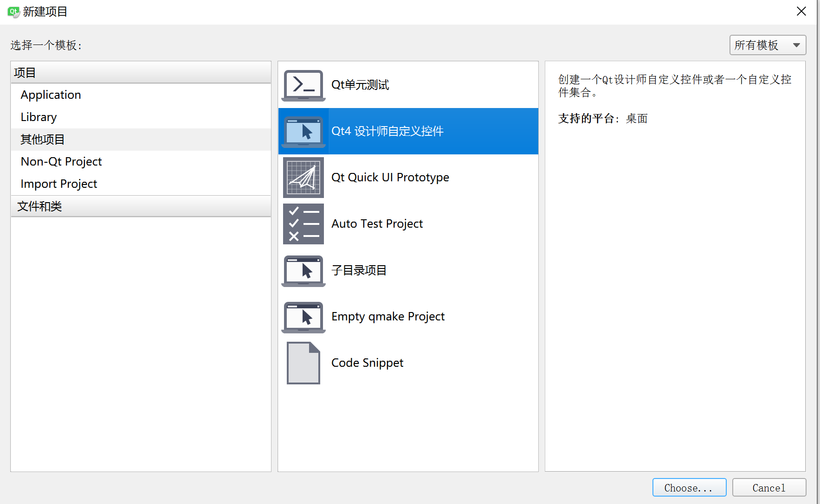Select the Application project category
The height and width of the screenshot is (504, 820).
pyautogui.click(x=51, y=95)
